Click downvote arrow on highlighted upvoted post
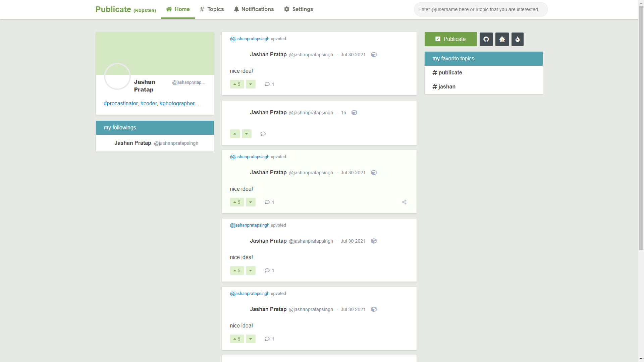644x362 pixels. (251, 202)
